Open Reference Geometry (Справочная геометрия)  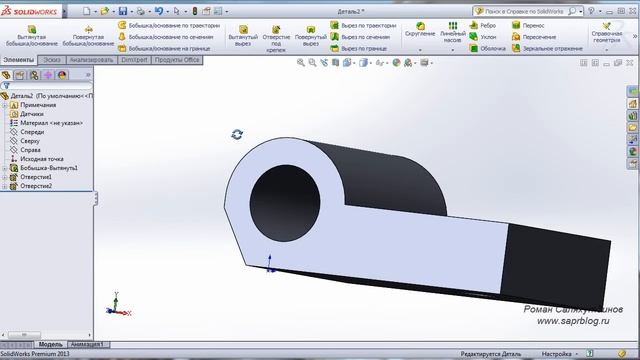[607, 33]
